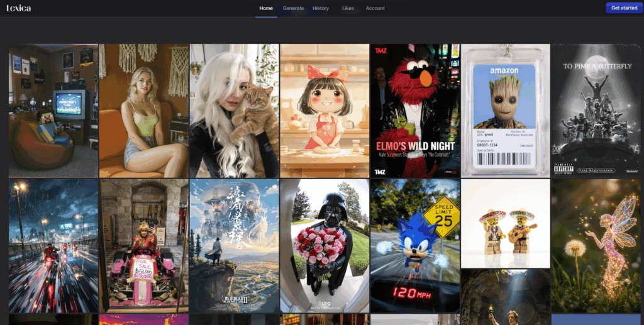Open the Red Dead Redemption II poster image

tap(234, 246)
